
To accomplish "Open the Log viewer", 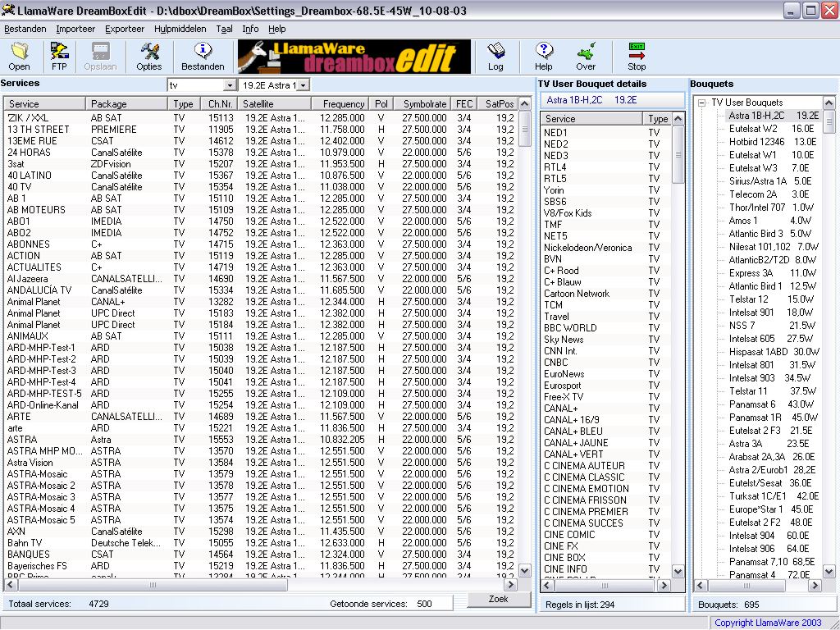I will point(495,57).
